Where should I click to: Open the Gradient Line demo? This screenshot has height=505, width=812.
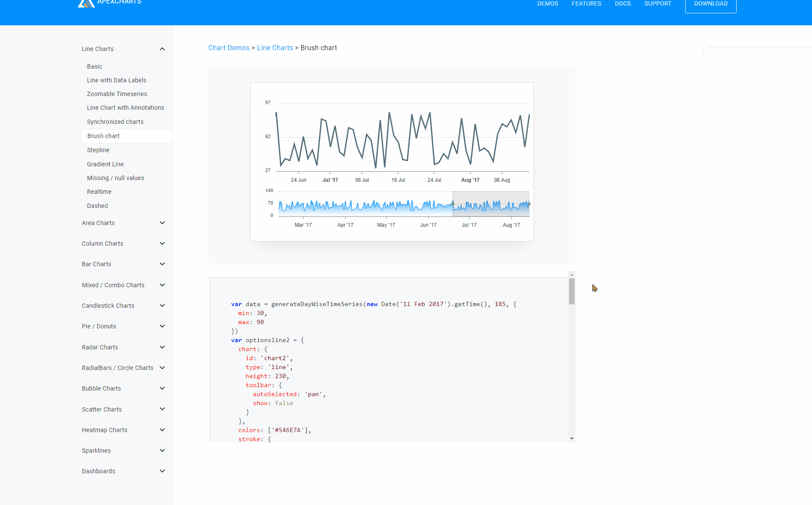tap(105, 164)
